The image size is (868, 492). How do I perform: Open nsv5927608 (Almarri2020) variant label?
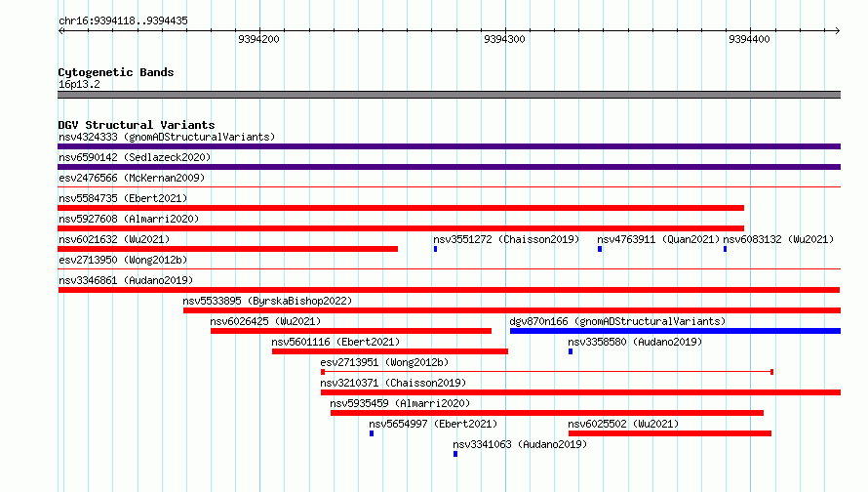click(x=129, y=219)
